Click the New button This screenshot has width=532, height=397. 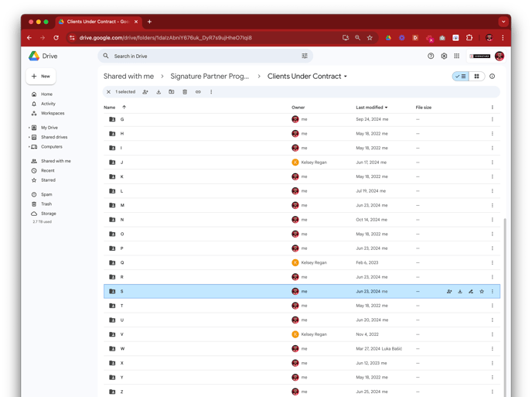coord(41,77)
